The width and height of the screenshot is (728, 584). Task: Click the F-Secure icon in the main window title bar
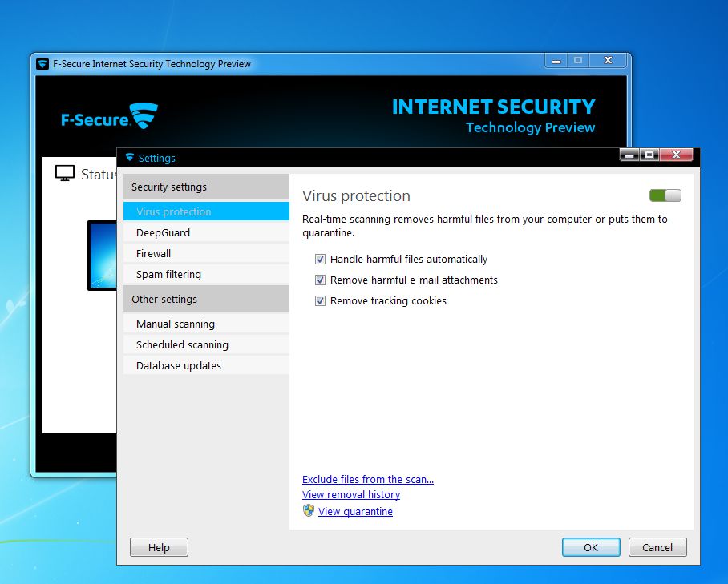pyautogui.click(x=42, y=64)
